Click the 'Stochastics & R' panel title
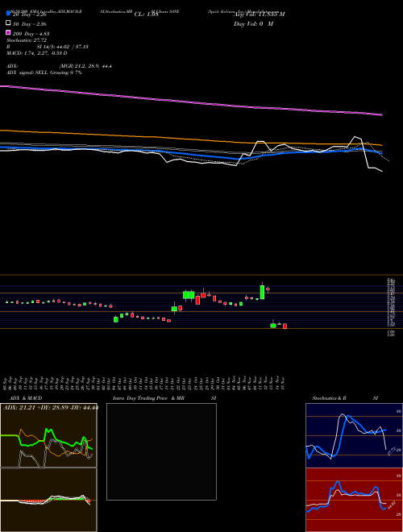Screen dimensions: 403x532 click(329, 398)
